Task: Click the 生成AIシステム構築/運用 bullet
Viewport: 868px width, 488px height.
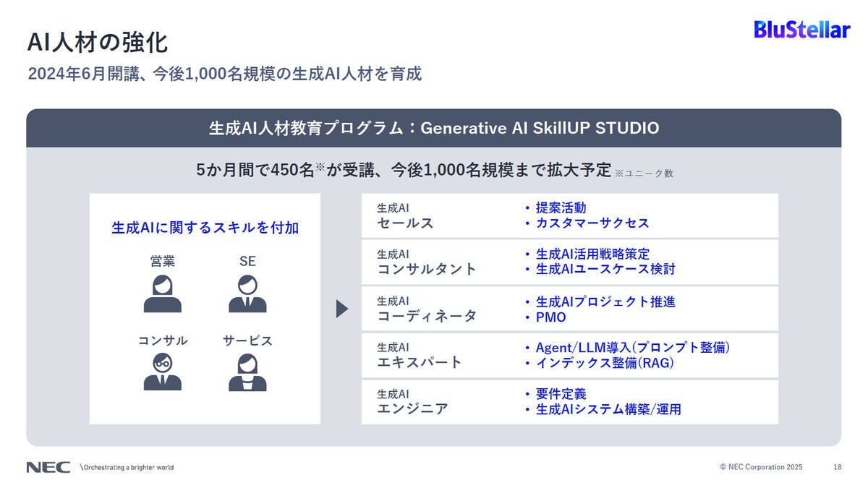Action: click(603, 409)
